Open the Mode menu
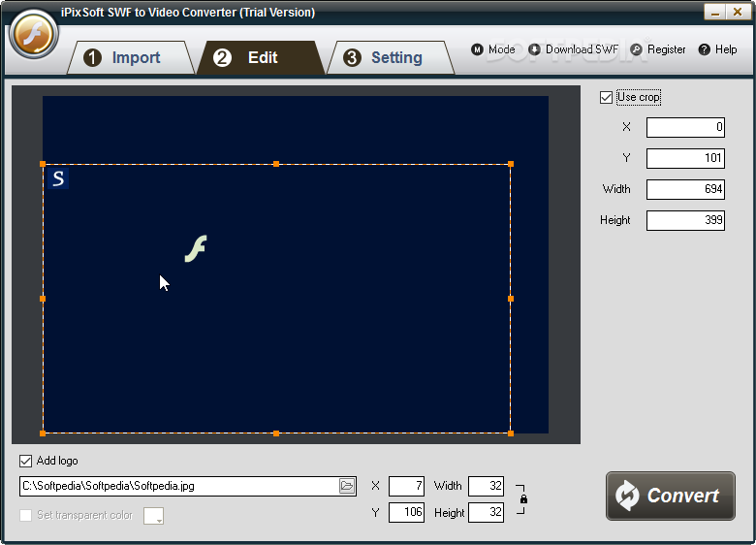This screenshot has width=756, height=545. tap(501, 49)
